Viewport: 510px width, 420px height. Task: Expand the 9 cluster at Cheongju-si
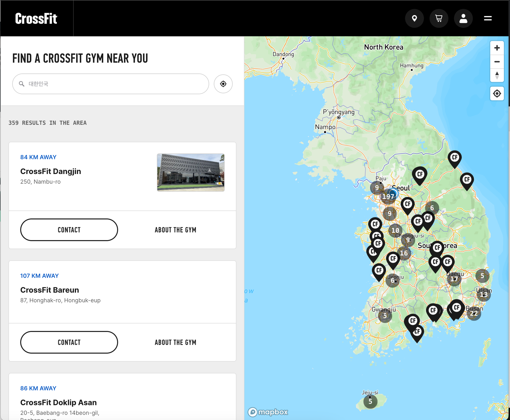click(408, 240)
